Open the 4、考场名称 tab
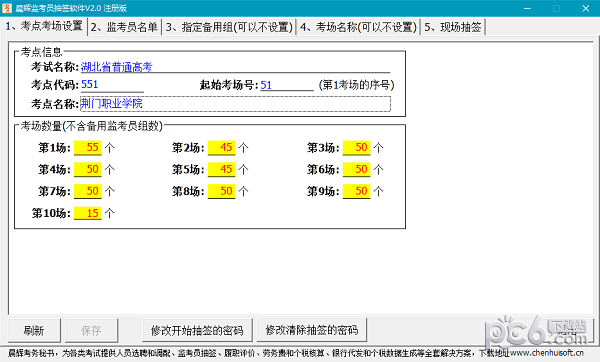This screenshot has height=362, width=600. click(358, 27)
